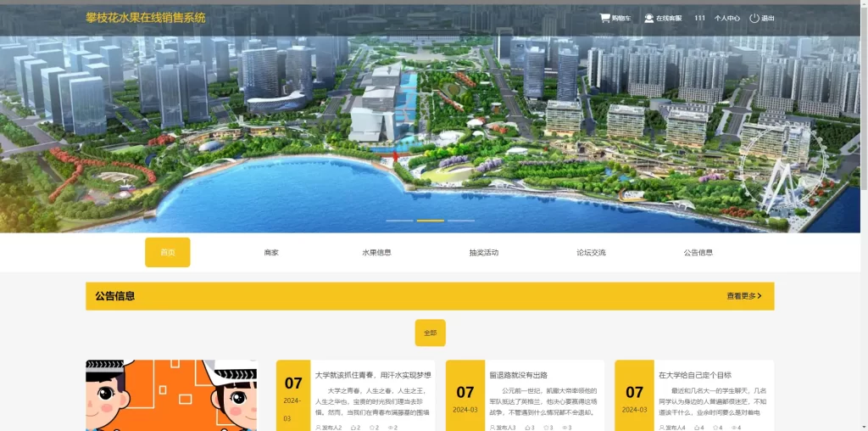The height and width of the screenshot is (431, 868).
Task: Open the 首页 nav tab
Action: [x=168, y=253]
